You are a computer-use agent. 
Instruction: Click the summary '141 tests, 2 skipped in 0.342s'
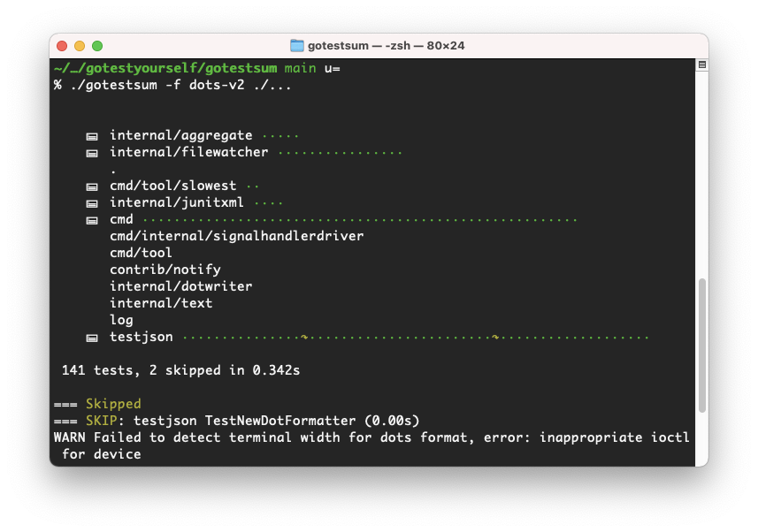click(180, 370)
